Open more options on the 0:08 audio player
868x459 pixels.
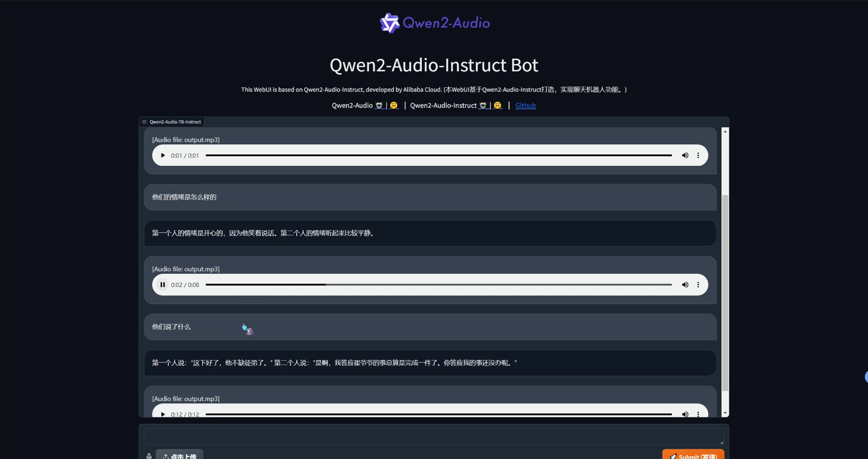coord(698,285)
